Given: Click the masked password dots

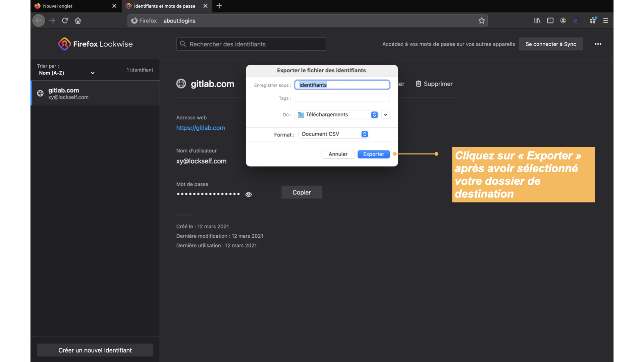Looking at the screenshot, I should click(208, 194).
